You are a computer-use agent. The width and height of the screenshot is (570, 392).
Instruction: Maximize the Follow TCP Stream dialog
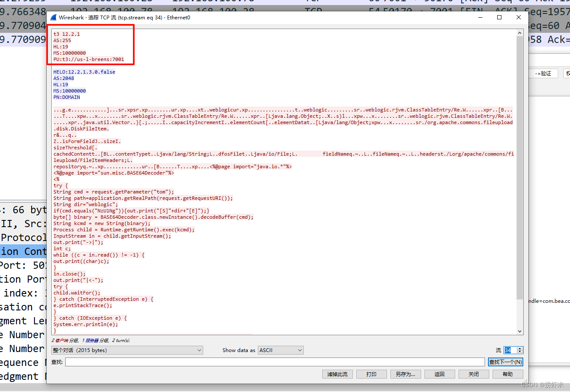pyautogui.click(x=499, y=17)
